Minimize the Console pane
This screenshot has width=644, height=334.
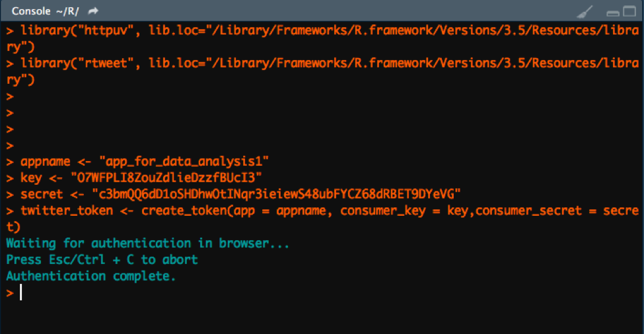coord(612,12)
